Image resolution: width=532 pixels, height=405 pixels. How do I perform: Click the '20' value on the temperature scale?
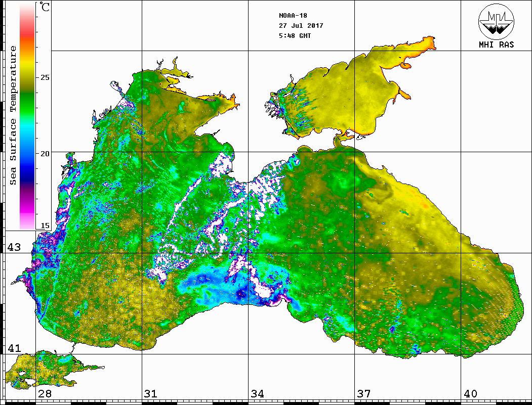[45, 154]
